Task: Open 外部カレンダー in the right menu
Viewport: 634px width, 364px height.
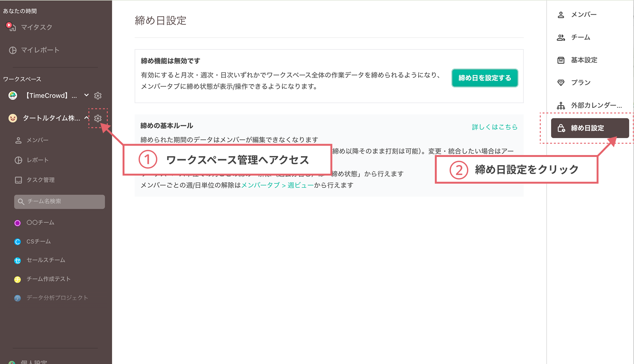Action: coord(597,105)
